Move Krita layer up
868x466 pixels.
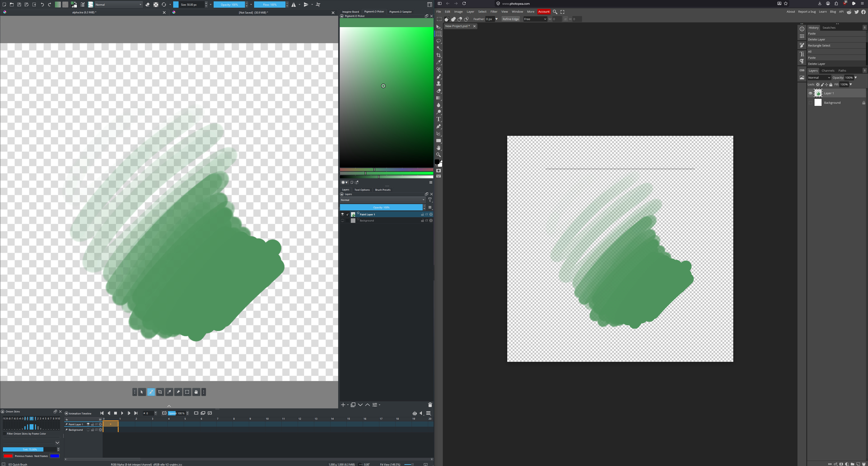(368, 405)
